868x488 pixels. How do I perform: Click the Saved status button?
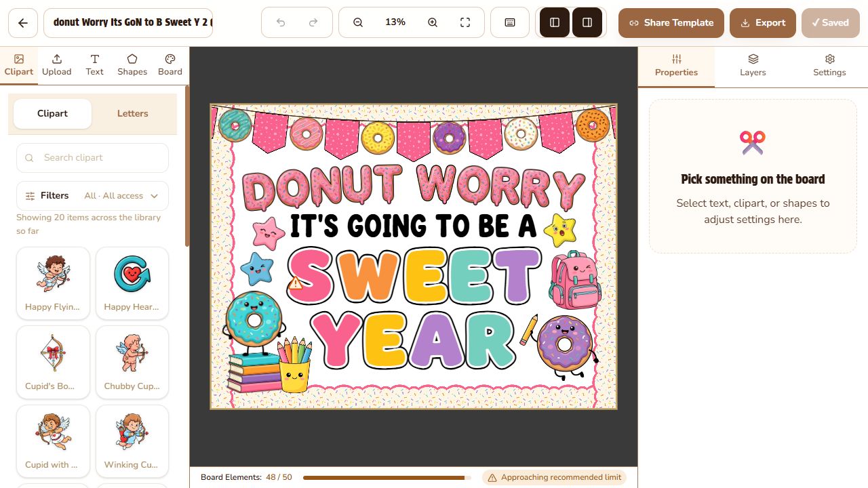(x=831, y=22)
